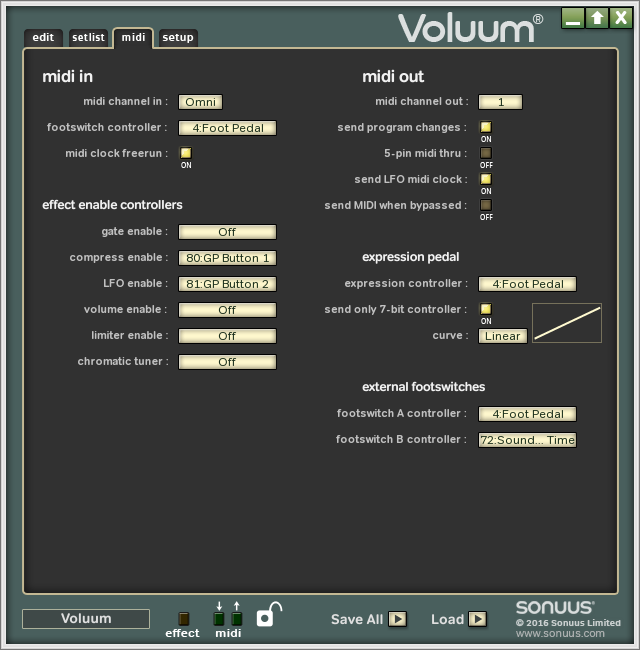Viewport: 640px width, 650px height.
Task: Close the Voluum window
Action: coord(621,18)
